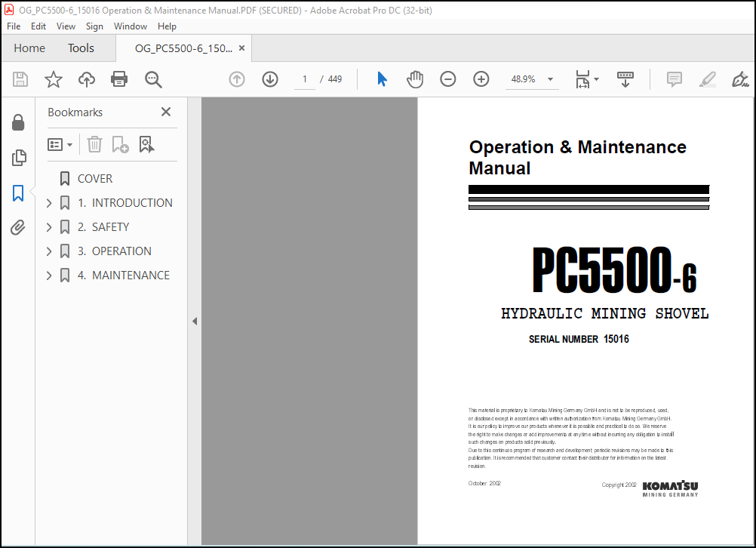The image size is (756, 548).
Task: Switch to the Tools tab
Action: [81, 48]
